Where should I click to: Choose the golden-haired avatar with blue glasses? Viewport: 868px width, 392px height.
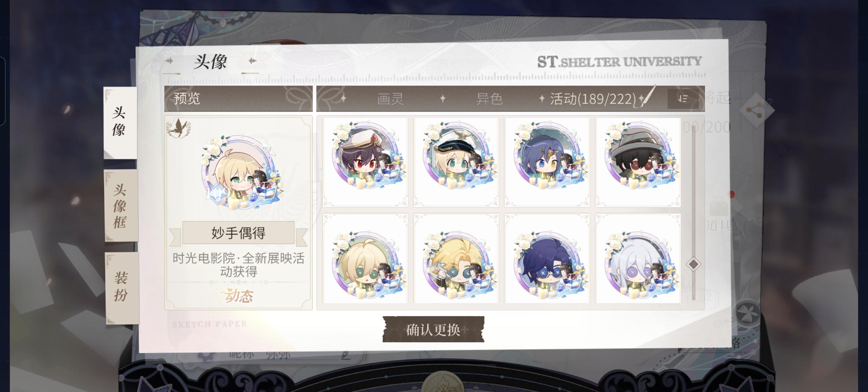point(456,258)
